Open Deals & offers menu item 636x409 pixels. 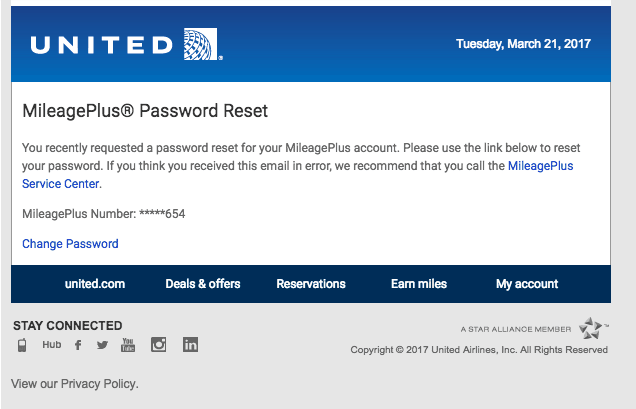[203, 284]
